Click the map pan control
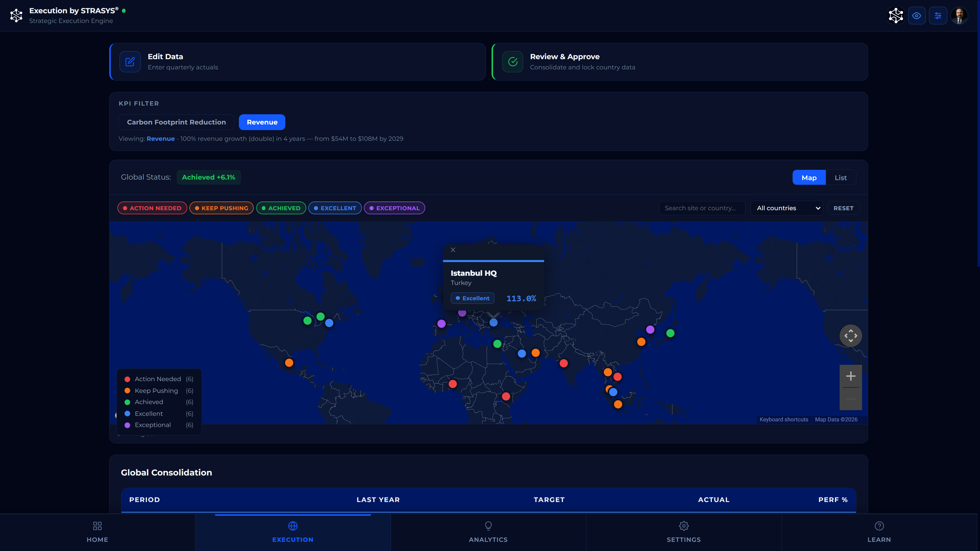Image resolution: width=980 pixels, height=551 pixels. click(x=851, y=336)
